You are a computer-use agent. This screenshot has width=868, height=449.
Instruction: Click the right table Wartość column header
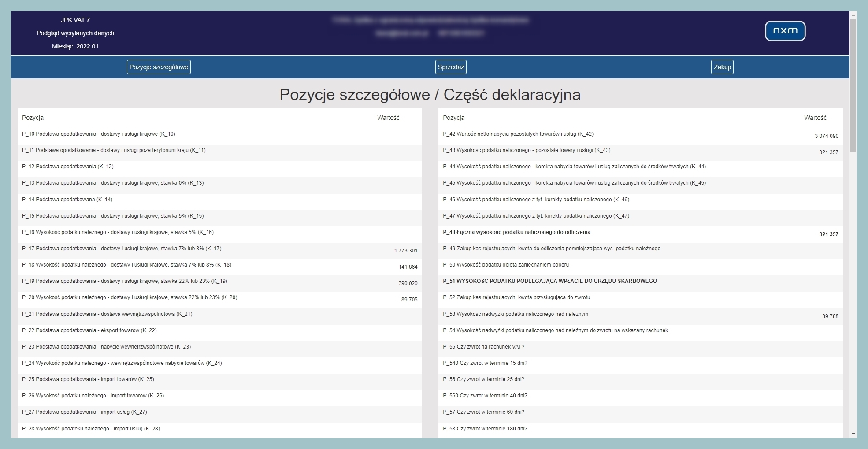(x=815, y=118)
